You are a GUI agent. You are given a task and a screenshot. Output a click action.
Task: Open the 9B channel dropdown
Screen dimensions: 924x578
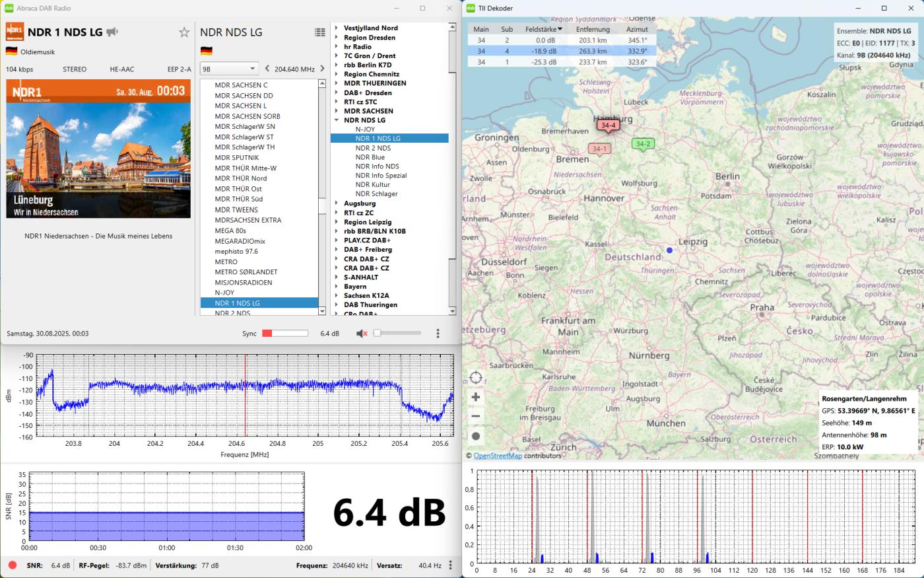[229, 69]
